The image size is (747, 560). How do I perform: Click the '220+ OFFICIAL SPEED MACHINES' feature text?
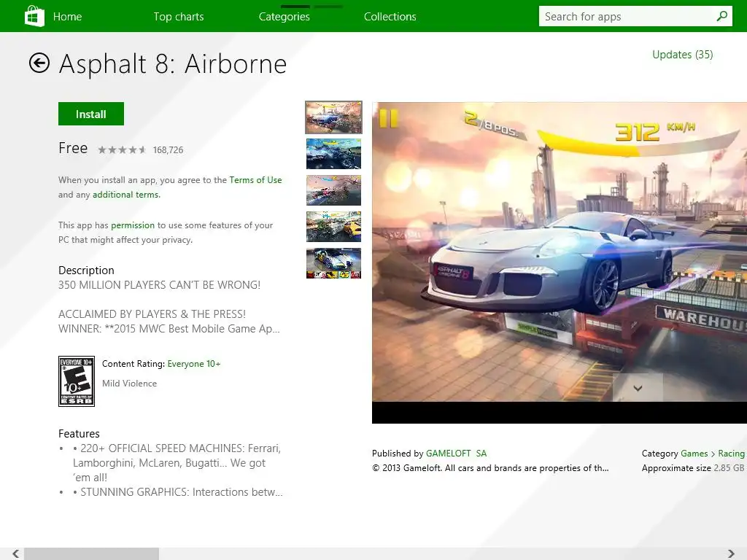(177, 463)
